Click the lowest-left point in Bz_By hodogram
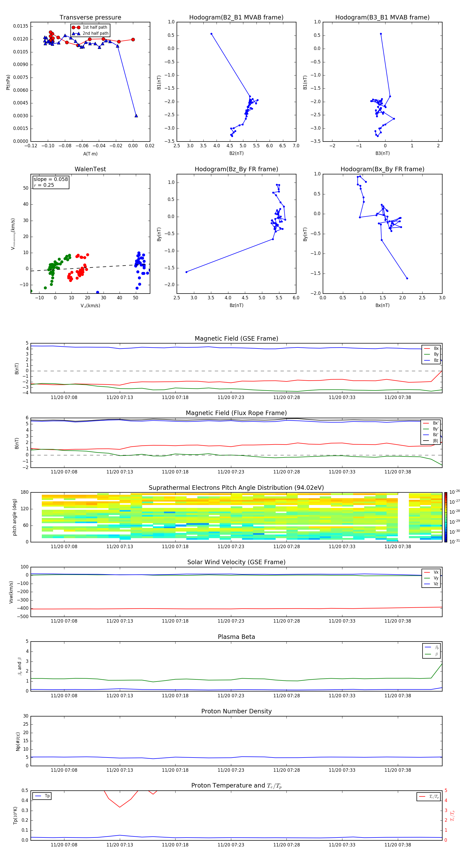Viewport: 473px width, 868px height. click(x=187, y=272)
